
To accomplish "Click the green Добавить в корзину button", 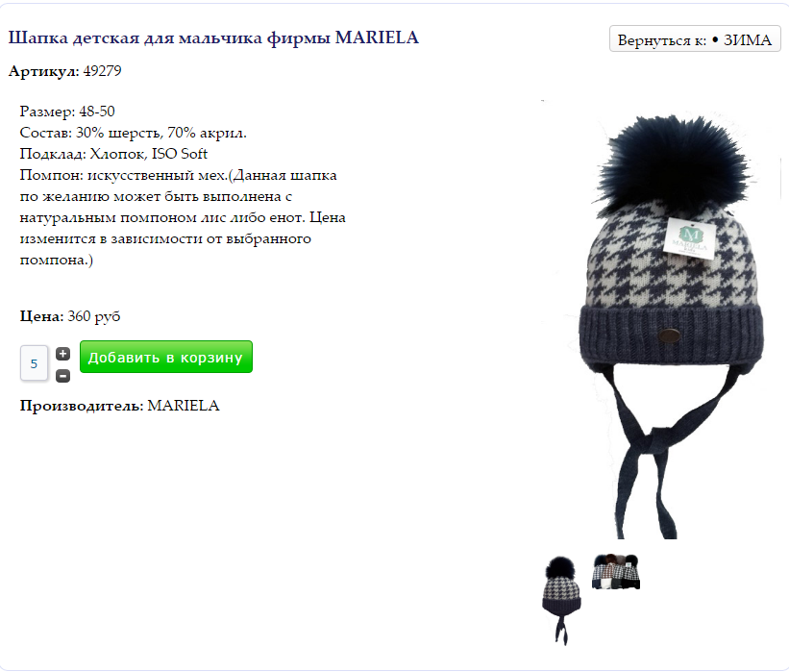I will pos(166,357).
